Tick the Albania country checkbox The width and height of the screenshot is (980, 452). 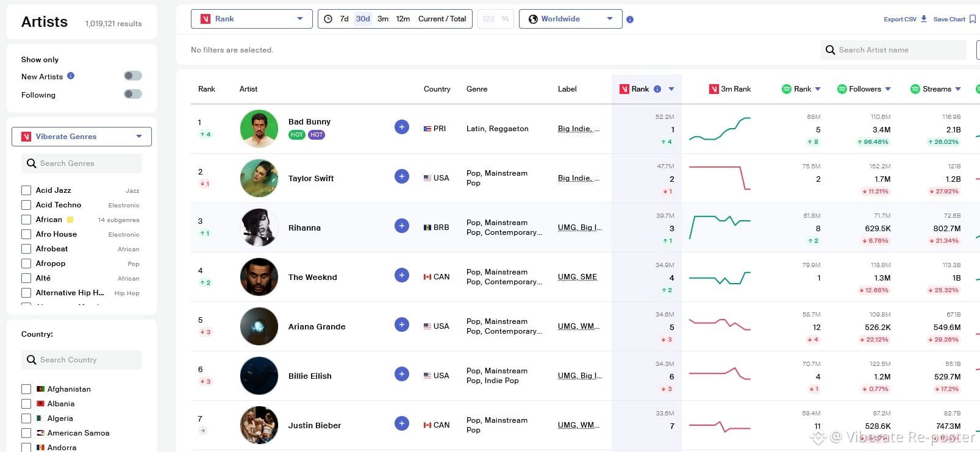pos(26,404)
